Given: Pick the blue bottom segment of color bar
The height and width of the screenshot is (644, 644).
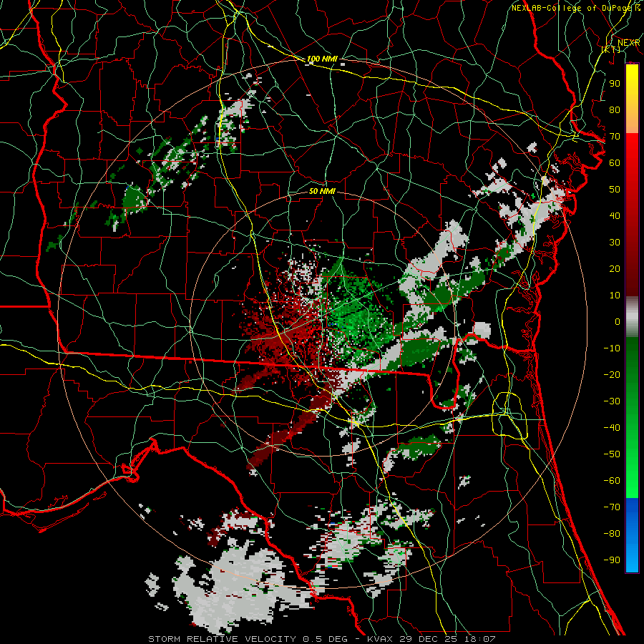Looking at the screenshot, I should click(632, 535).
